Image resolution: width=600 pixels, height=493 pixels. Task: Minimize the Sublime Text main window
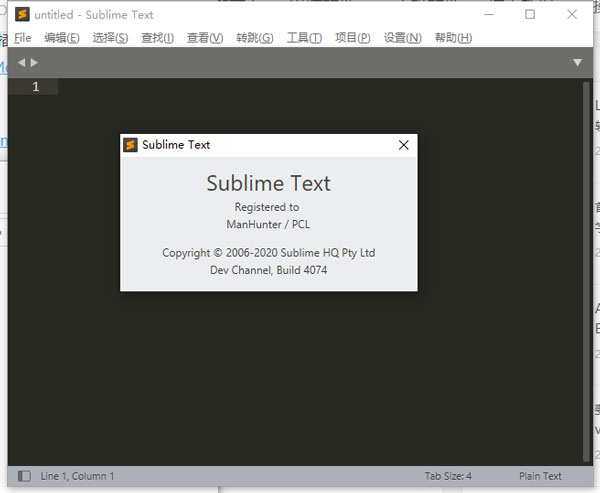point(489,15)
